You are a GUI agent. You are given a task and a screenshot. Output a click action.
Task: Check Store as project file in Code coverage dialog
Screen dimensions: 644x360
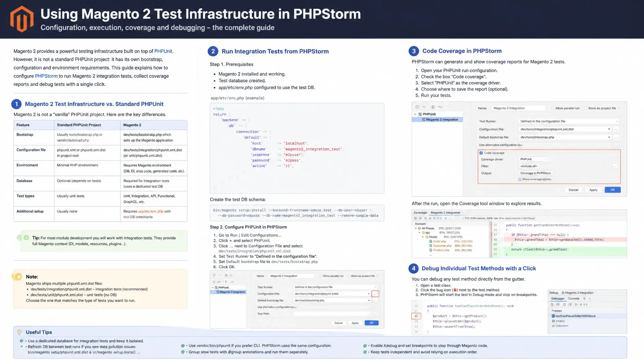pos(586,108)
